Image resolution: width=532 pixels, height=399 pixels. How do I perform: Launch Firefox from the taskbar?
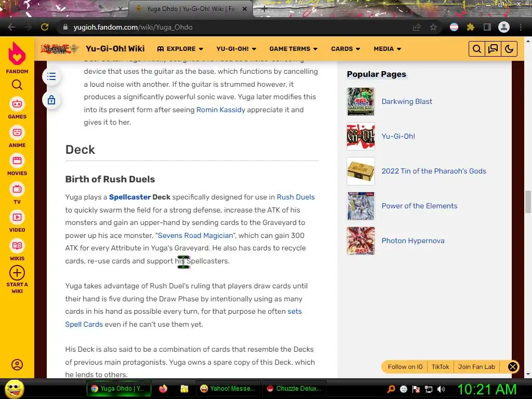pos(163,389)
